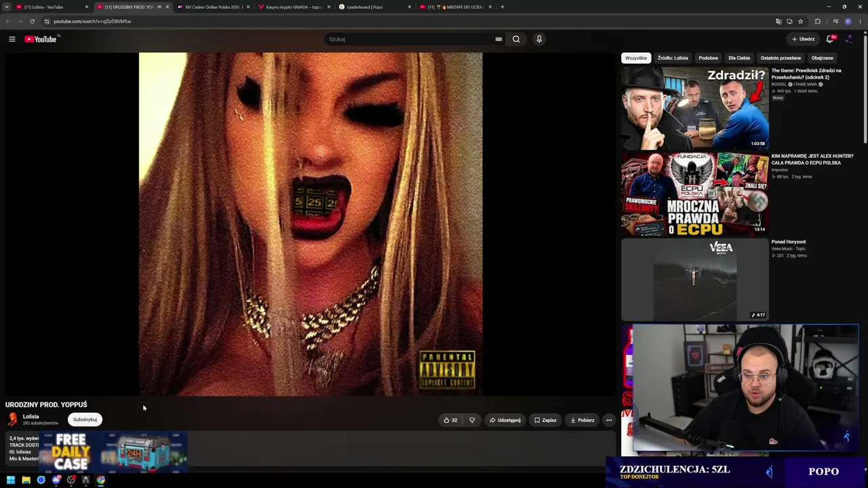Download the video with Pobierz

582,420
